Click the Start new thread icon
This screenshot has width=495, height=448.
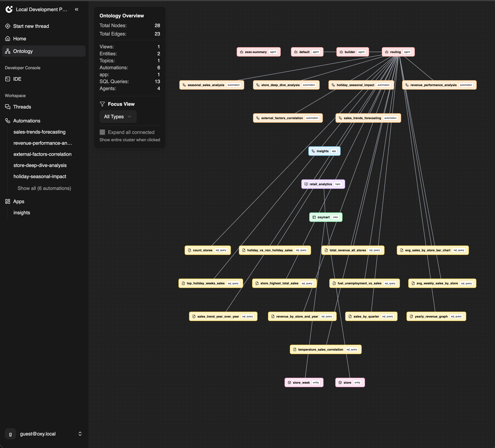pyautogui.click(x=8, y=26)
